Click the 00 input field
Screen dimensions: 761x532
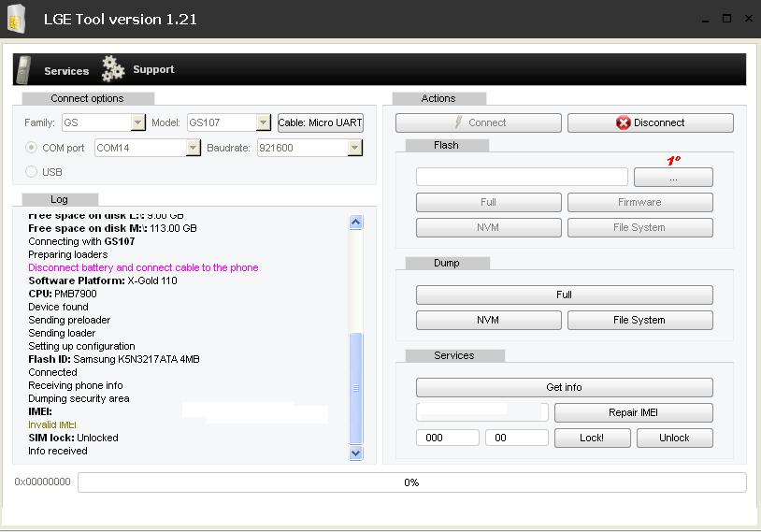[516, 438]
